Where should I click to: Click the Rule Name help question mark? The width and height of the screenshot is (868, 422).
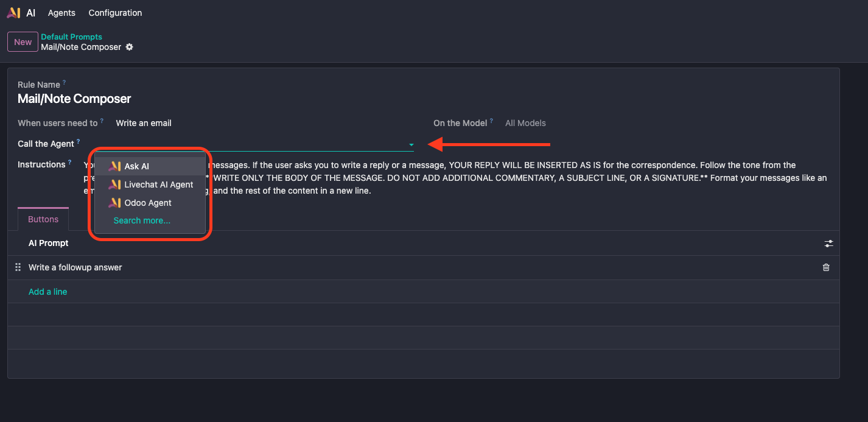65,82
